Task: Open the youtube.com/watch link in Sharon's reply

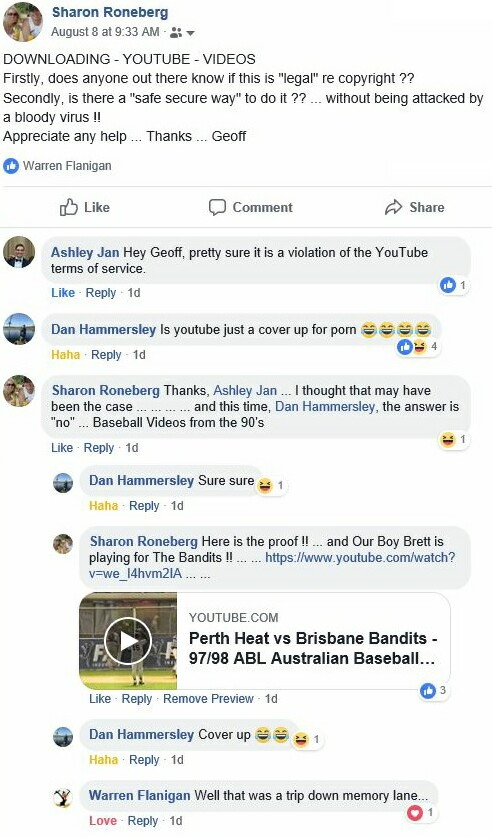Action: (x=272, y=565)
